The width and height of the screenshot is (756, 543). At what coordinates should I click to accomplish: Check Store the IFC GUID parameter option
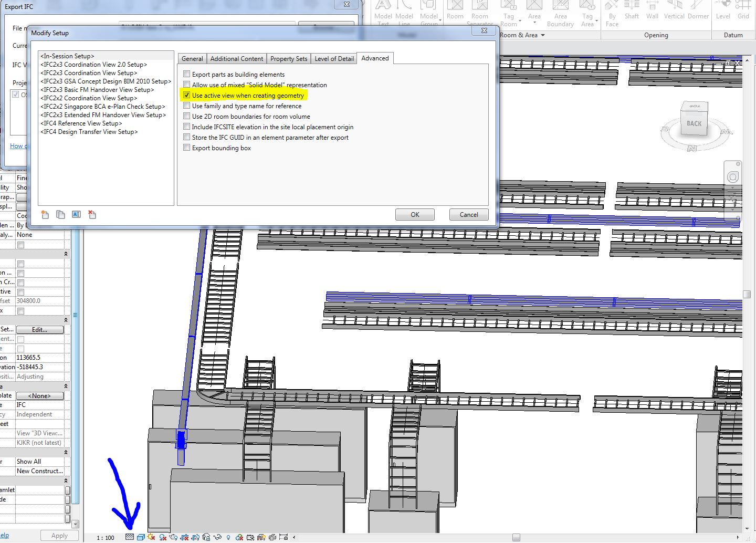click(x=187, y=137)
